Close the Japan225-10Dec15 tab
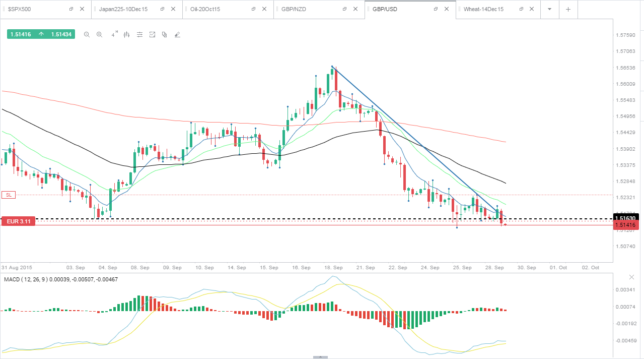The width and height of the screenshot is (644, 359). pos(173,9)
